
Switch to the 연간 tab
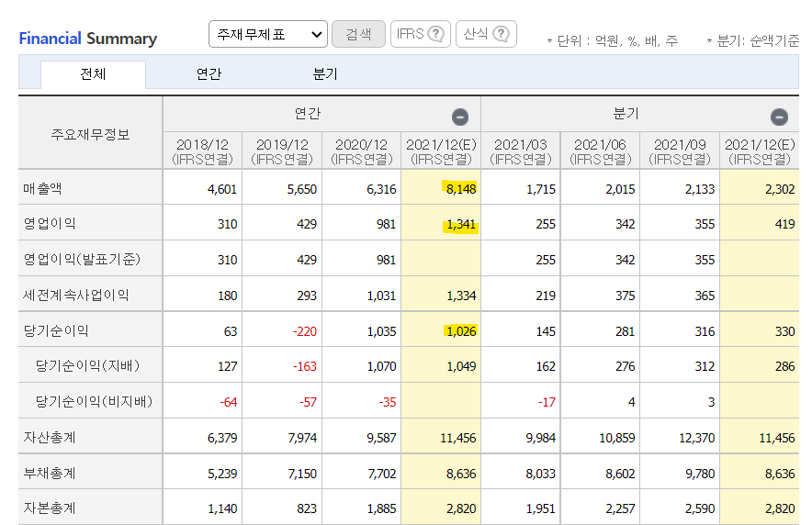click(209, 74)
